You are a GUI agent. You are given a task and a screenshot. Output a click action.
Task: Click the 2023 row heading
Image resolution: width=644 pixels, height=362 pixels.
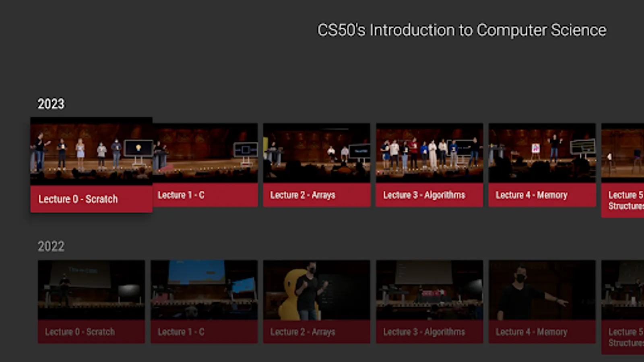51,104
